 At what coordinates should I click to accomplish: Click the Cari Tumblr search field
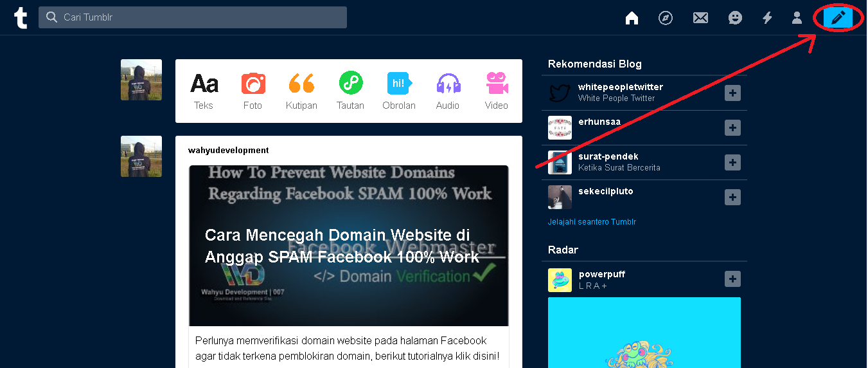tap(193, 17)
